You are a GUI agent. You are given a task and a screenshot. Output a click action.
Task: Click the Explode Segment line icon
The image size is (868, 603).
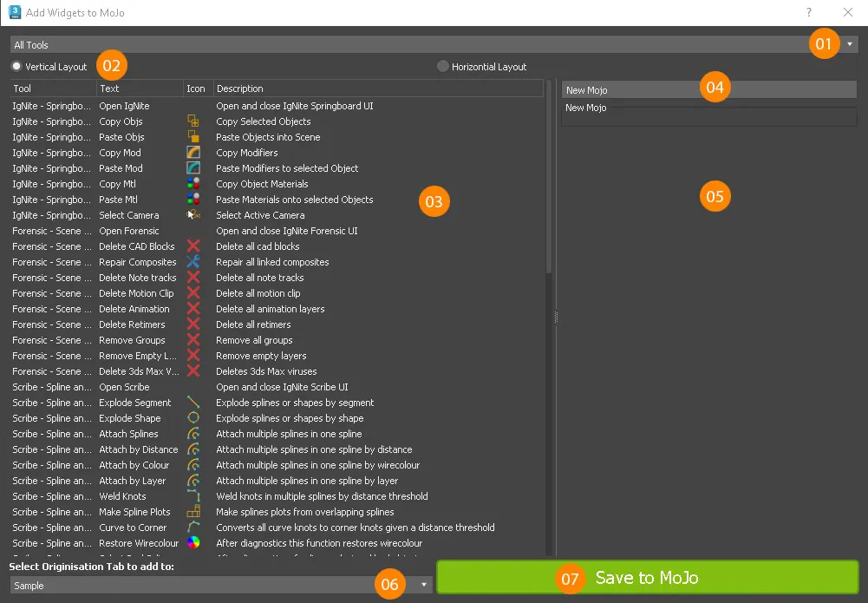(x=193, y=402)
